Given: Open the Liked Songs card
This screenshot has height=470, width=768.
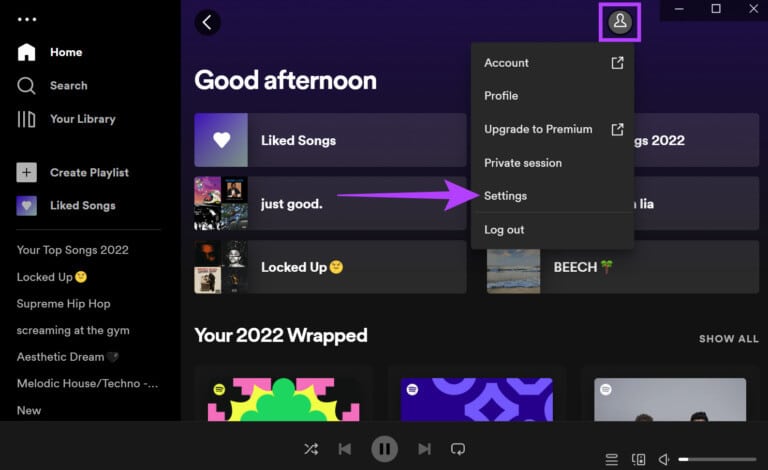Looking at the screenshot, I should point(330,140).
